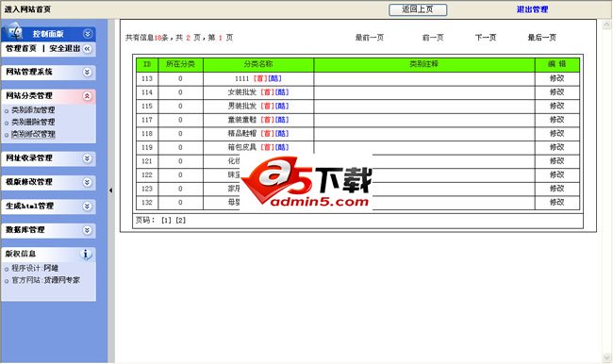Click 修改 for row ID 123
This screenshot has height=364, width=613.
[557, 189]
